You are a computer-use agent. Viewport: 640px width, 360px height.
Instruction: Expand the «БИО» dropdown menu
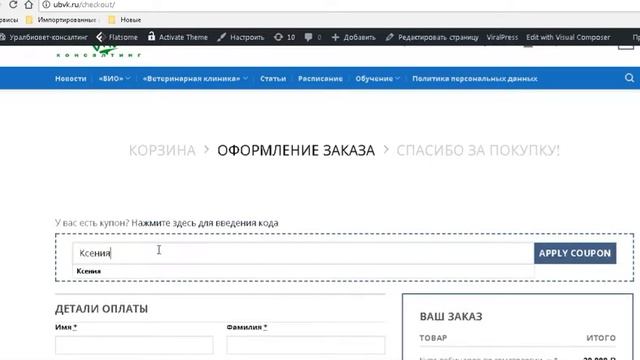114,78
